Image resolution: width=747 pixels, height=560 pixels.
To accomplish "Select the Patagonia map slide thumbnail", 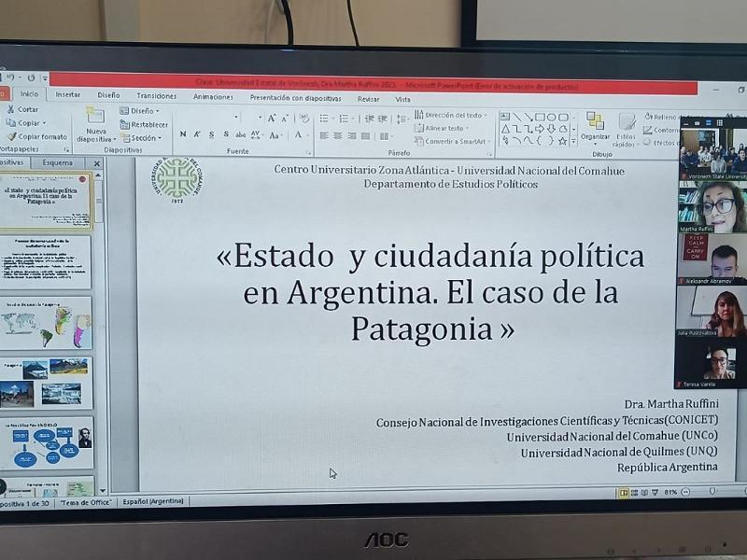I will [x=47, y=323].
